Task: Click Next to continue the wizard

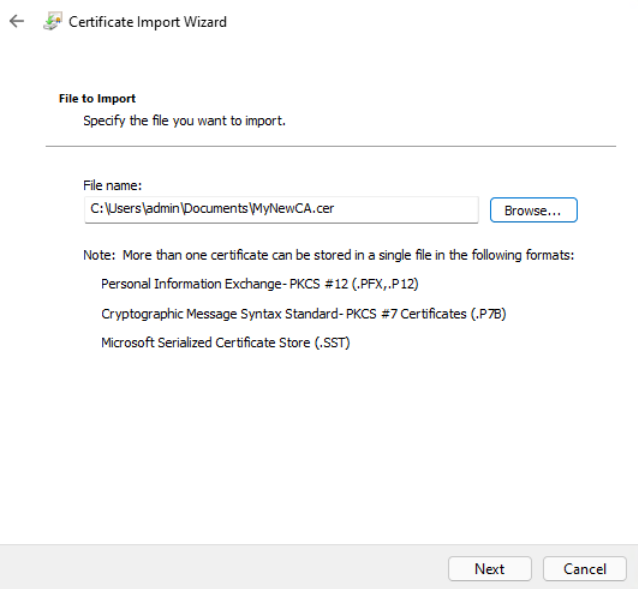Action: [490, 569]
